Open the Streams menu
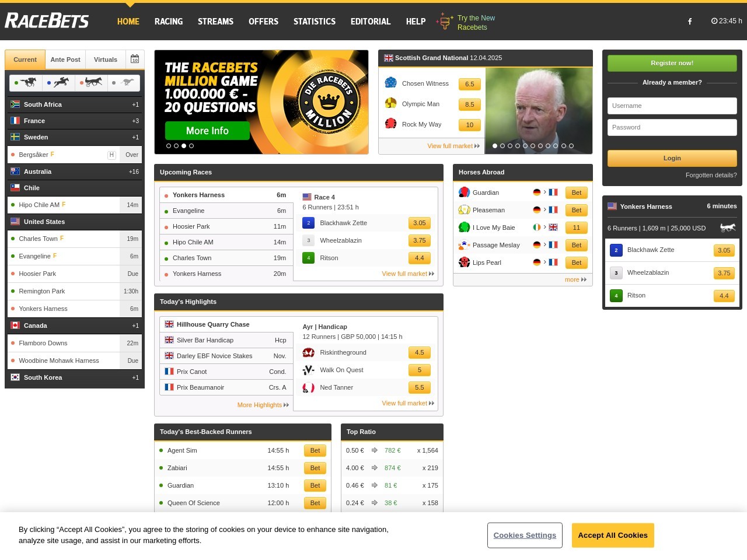 (215, 22)
